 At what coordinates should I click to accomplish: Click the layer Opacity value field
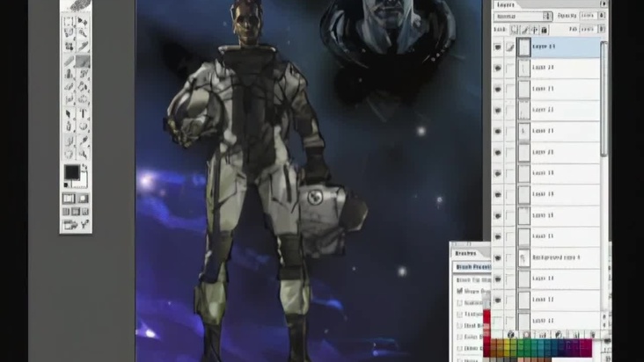point(588,16)
